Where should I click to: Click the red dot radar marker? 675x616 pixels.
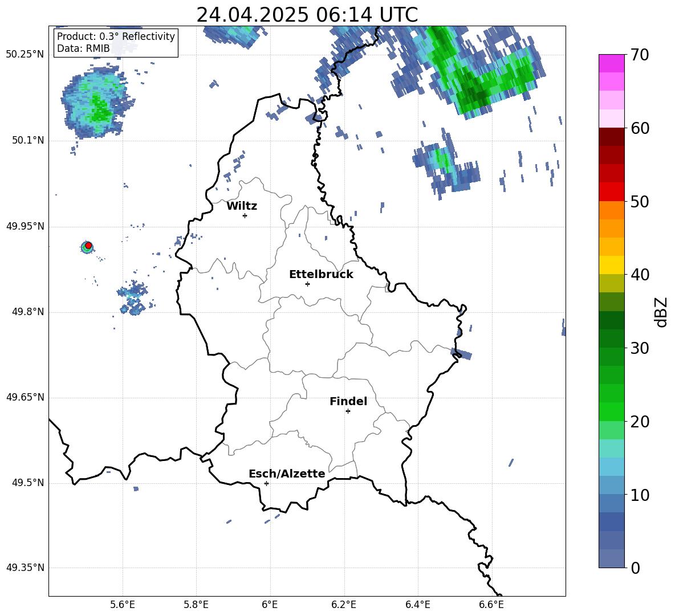88,245
